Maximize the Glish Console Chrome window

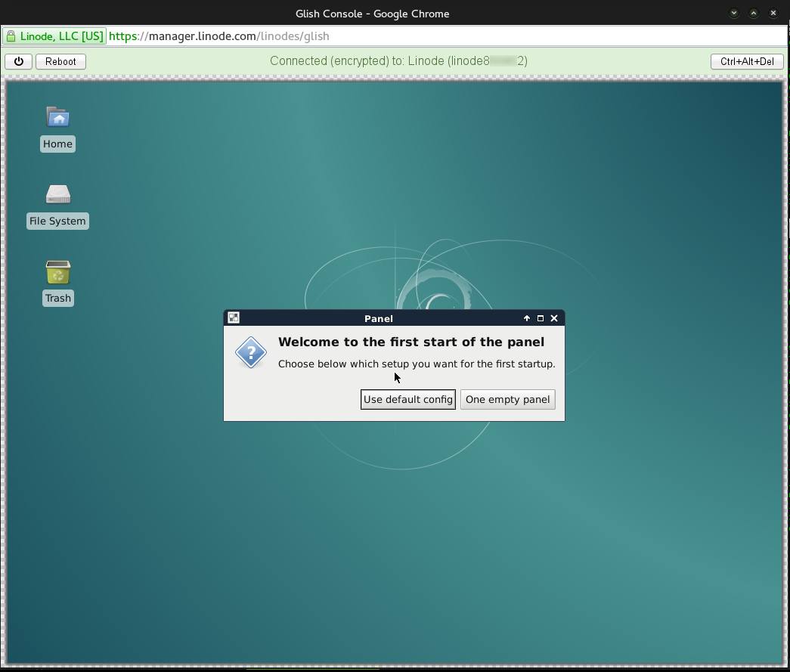click(x=753, y=13)
